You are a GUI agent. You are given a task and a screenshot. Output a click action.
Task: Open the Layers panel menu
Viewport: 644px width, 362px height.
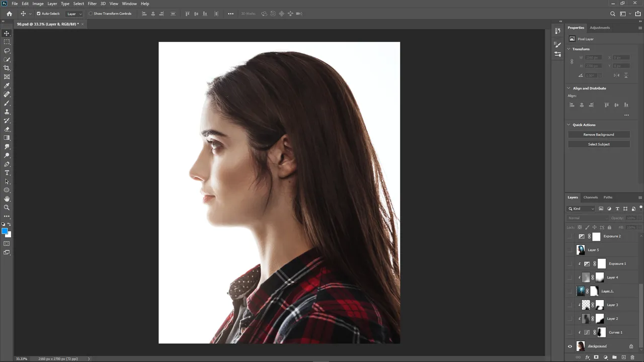tap(640, 197)
